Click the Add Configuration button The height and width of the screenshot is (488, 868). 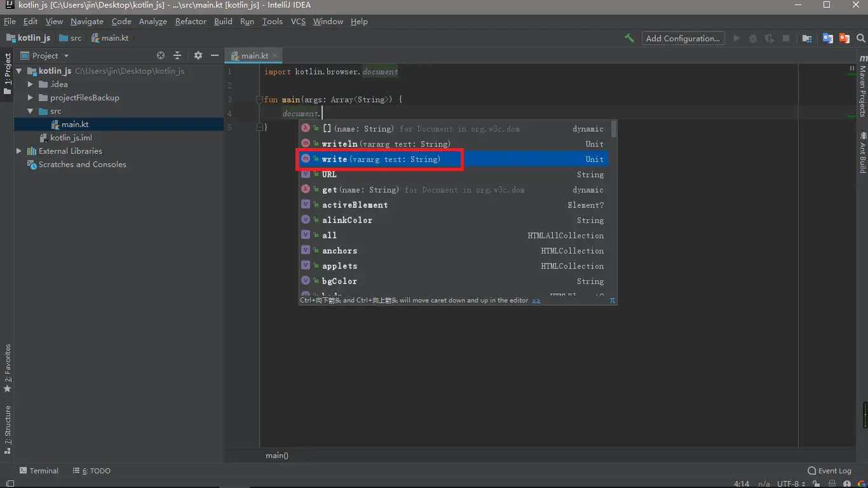682,38
